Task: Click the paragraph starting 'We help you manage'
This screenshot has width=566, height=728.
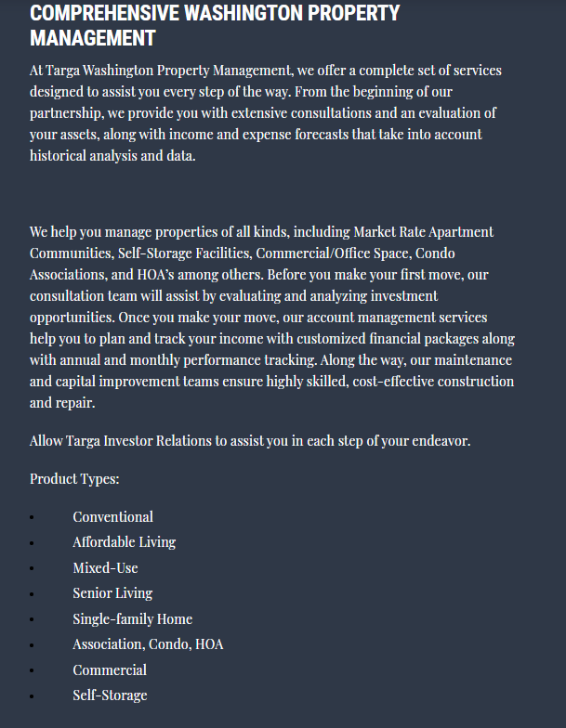Action: pos(271,317)
